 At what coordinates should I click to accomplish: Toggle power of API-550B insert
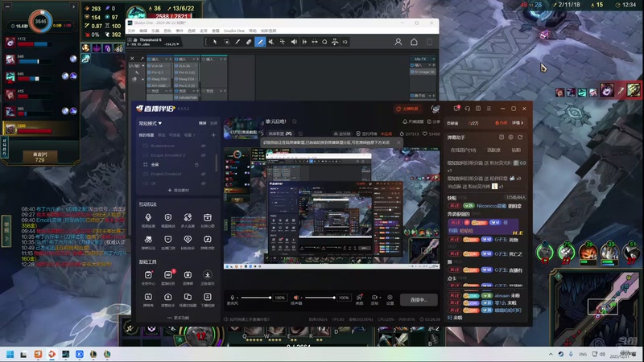149,85
